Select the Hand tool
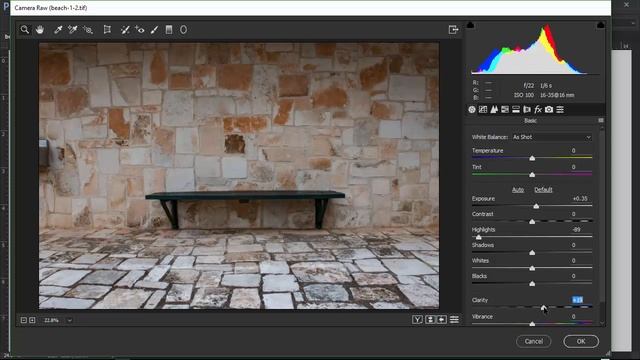Screen dimensions: 640x360 point(40,30)
